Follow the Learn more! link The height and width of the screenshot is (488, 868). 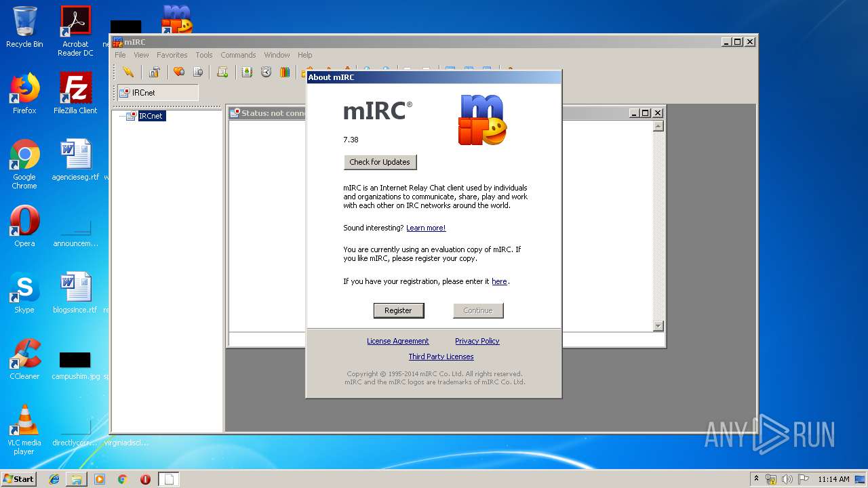tap(426, 228)
